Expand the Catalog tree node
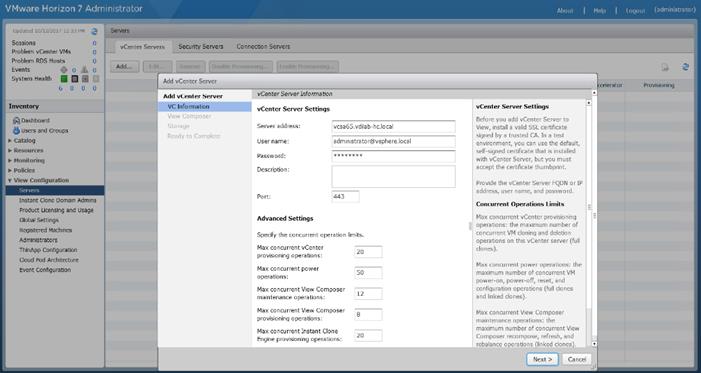This screenshot has width=701, height=373. (10, 141)
